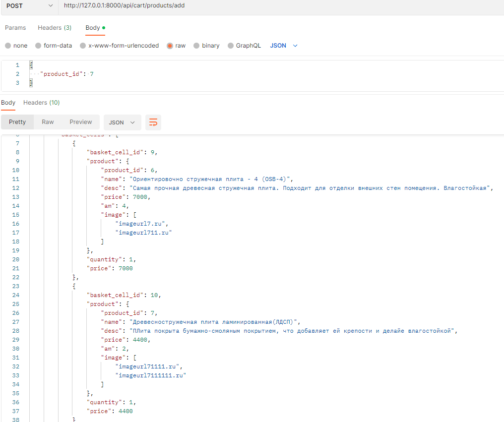This screenshot has width=504, height=422.
Task: Switch to response Body tab
Action: [x=8, y=103]
